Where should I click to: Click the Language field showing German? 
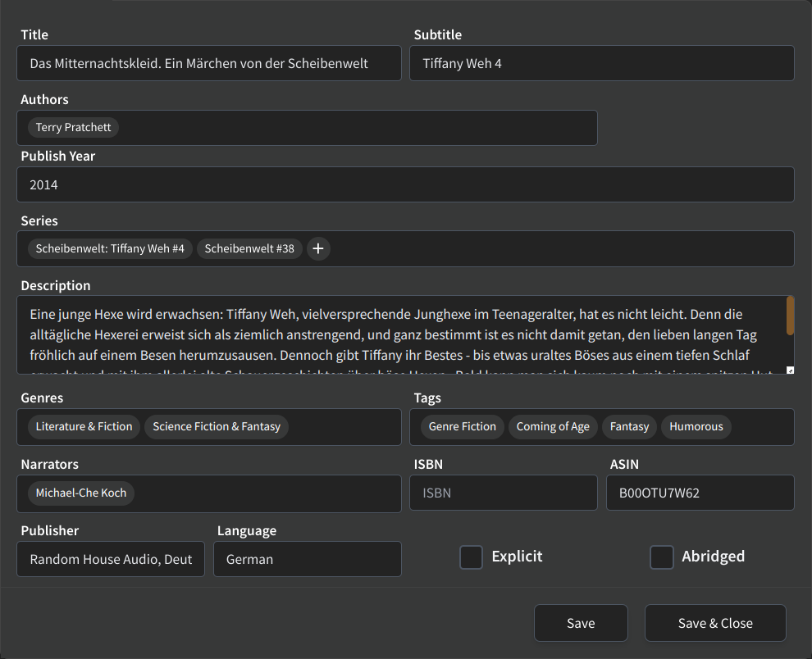[x=307, y=559]
